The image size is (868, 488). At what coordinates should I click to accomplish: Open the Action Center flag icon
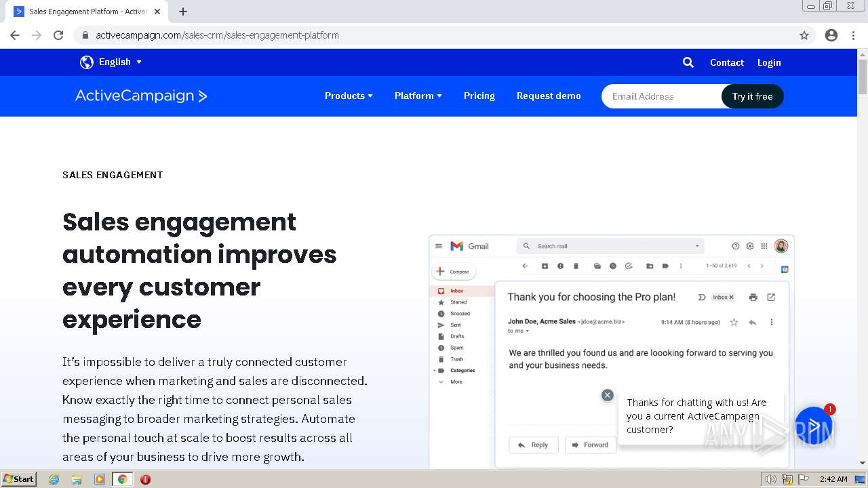(803, 479)
